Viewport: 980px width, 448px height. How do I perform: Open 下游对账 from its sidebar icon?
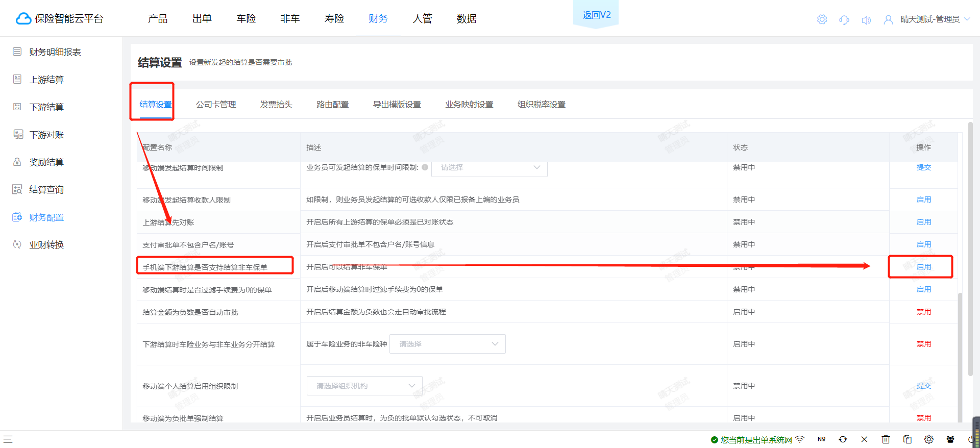[x=18, y=134]
